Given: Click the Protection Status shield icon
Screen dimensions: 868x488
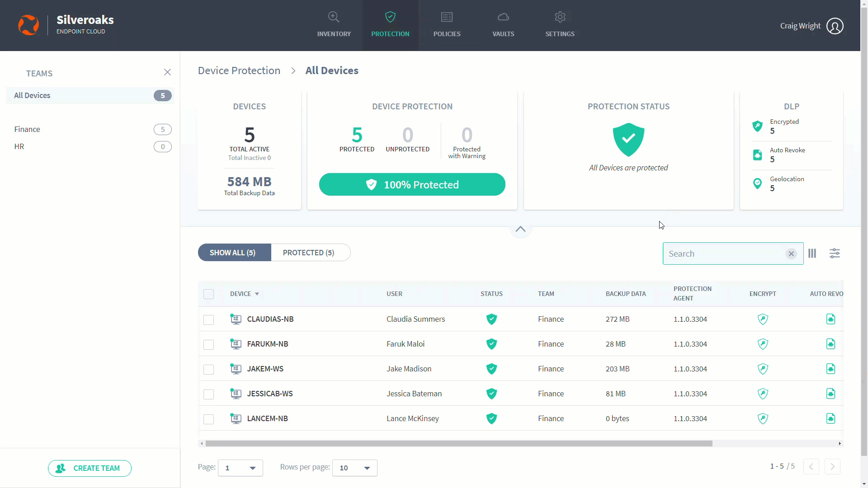Looking at the screenshot, I should point(628,140).
